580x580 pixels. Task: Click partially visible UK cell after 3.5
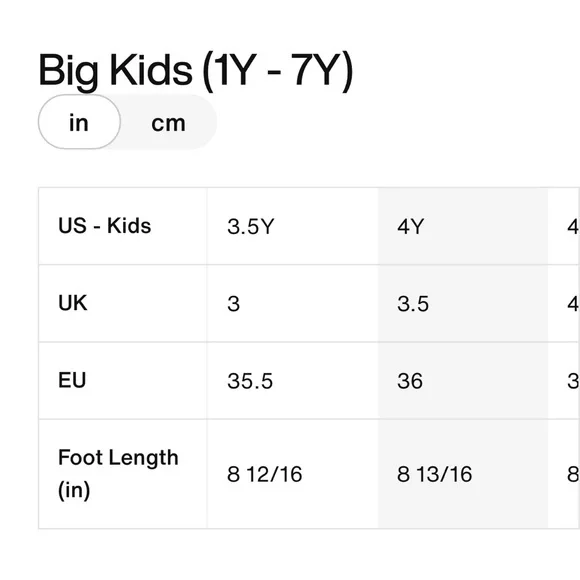564,303
